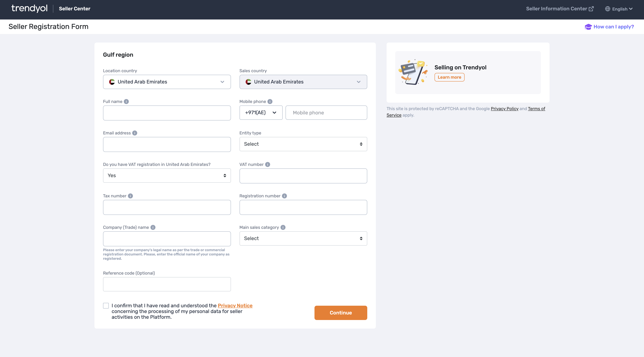Open the VAT registration Yes dropdown
This screenshot has width=644, height=357.
(167, 175)
